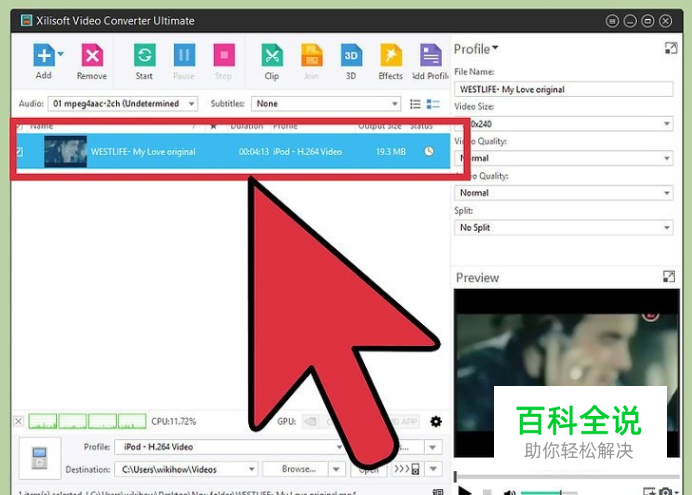Image resolution: width=692 pixels, height=495 pixels.
Task: Open the Effects tool
Action: [x=391, y=56]
